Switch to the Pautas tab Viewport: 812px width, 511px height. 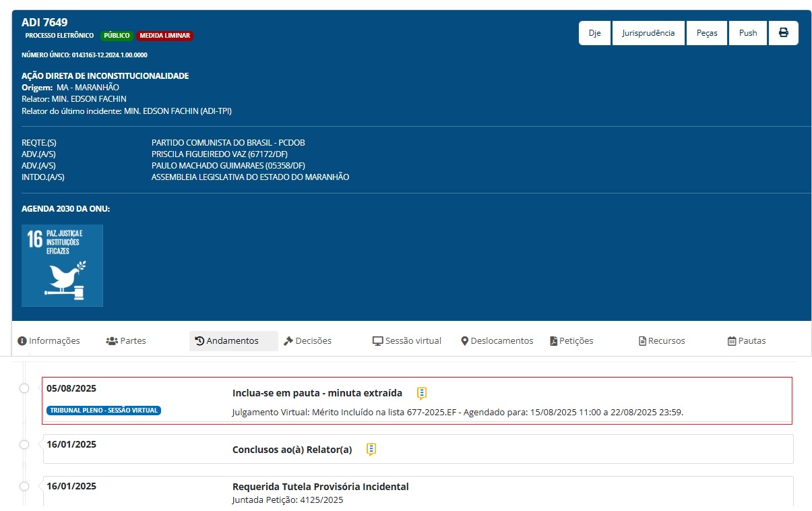(x=747, y=341)
